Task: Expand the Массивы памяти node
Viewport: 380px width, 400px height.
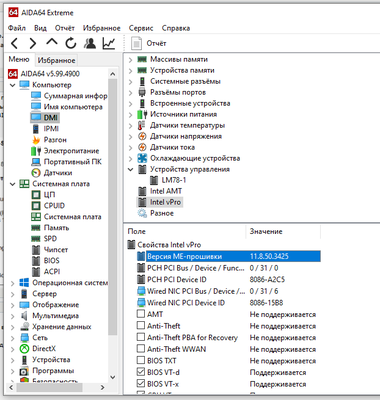Action: (x=131, y=60)
